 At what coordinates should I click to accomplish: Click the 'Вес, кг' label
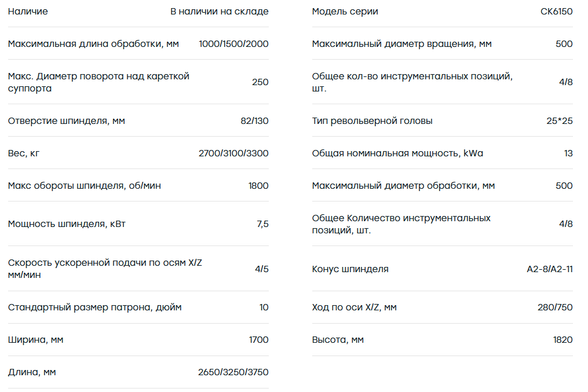[24, 153]
